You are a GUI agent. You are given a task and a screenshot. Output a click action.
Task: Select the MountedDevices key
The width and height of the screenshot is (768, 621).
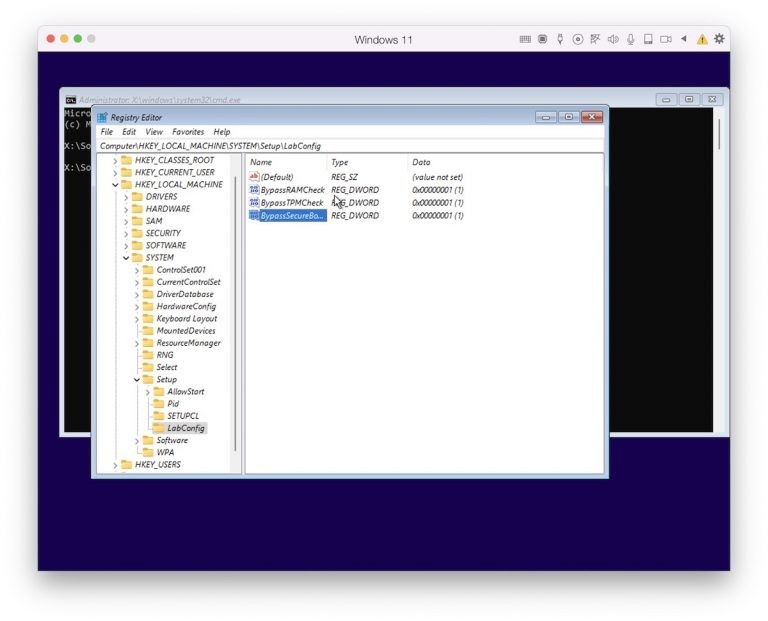coord(186,331)
